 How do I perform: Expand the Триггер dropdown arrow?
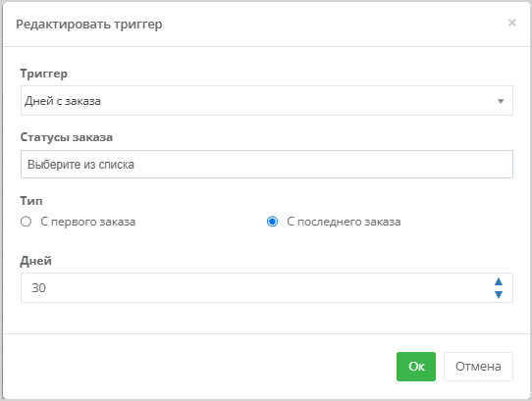coord(501,101)
